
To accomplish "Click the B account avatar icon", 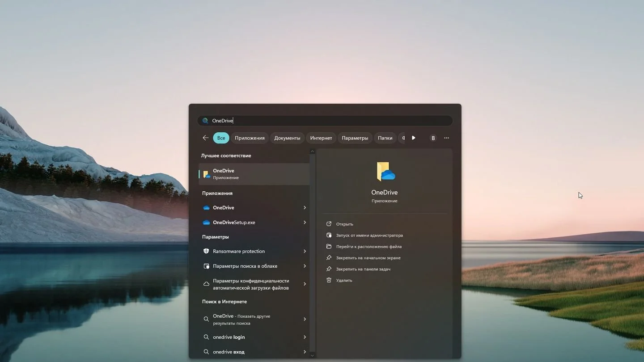I will click(x=433, y=138).
